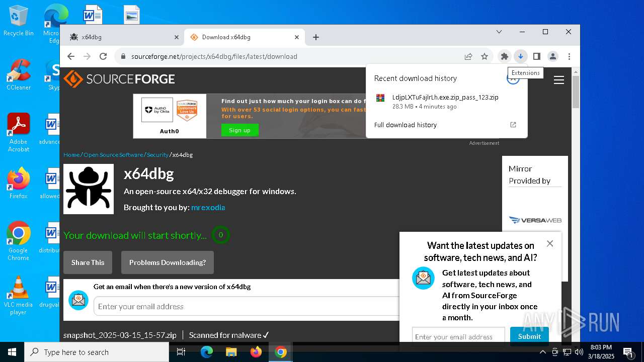Bookmark this page with the star icon
Screen dimensions: 644x362
(x=485, y=56)
